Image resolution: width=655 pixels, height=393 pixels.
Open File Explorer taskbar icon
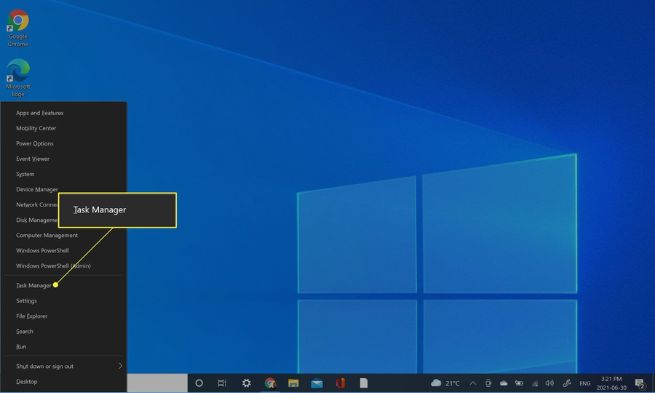(293, 383)
